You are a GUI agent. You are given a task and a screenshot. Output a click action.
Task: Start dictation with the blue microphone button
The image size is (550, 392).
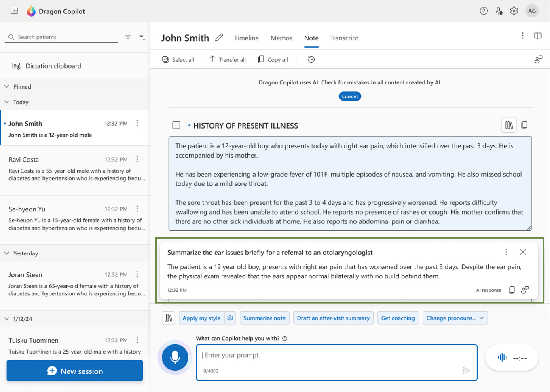pos(175,358)
